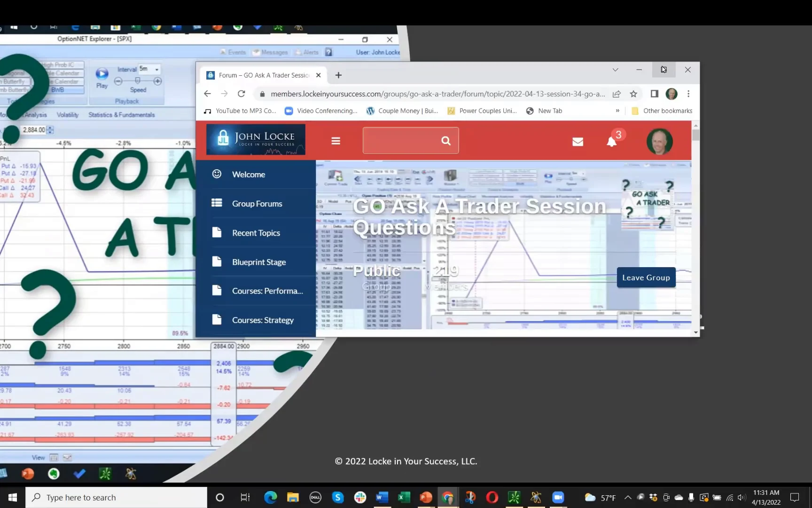Select the Forum – GO Ask A Trader Session tab
Screen dimensions: 812x508
(264, 75)
